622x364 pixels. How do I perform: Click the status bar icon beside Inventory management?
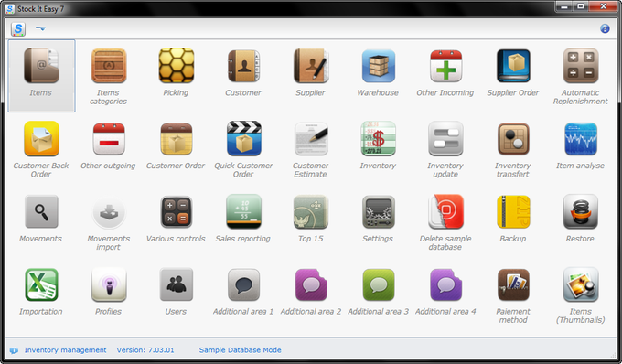[x=15, y=350]
